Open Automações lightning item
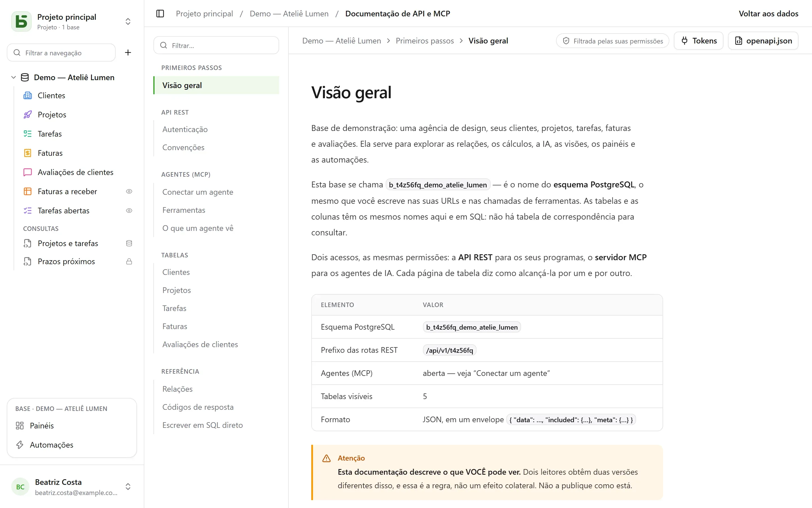812x508 pixels. [x=51, y=445]
